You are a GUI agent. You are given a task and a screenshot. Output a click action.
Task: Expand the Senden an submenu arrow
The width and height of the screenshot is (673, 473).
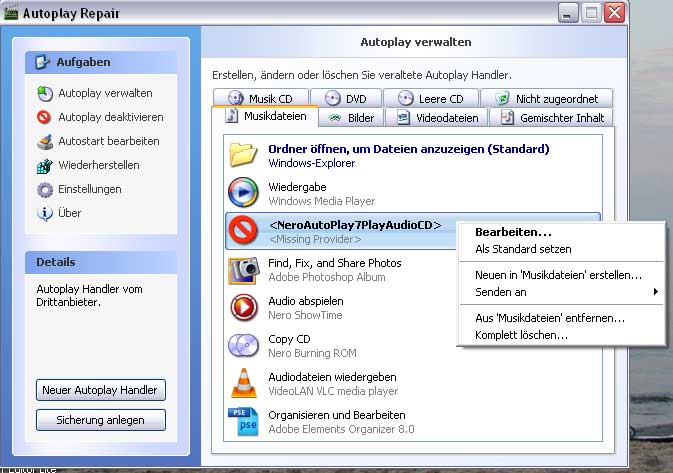coord(655,292)
